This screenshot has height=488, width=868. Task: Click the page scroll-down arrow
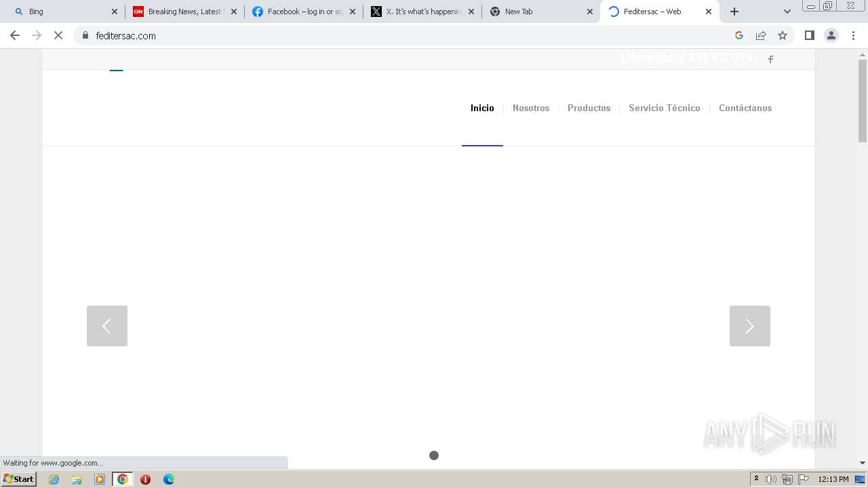pyautogui.click(x=863, y=463)
